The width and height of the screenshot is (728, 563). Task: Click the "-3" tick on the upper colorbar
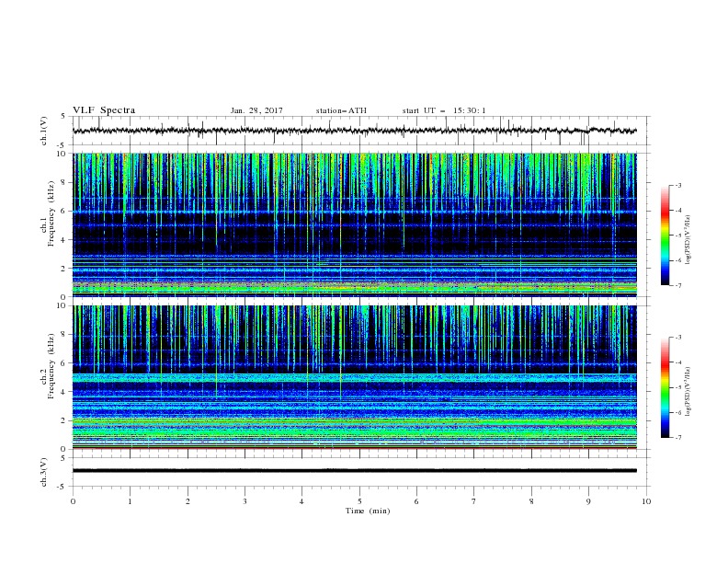(x=678, y=185)
